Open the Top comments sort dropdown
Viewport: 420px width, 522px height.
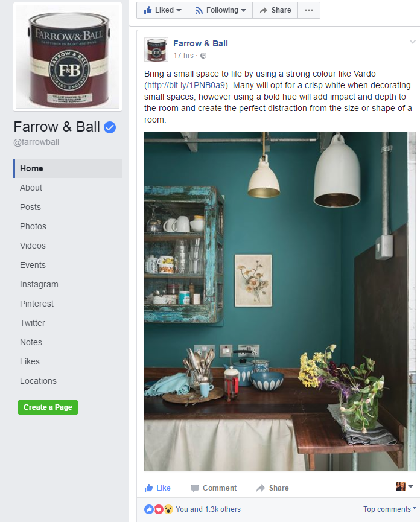[389, 509]
